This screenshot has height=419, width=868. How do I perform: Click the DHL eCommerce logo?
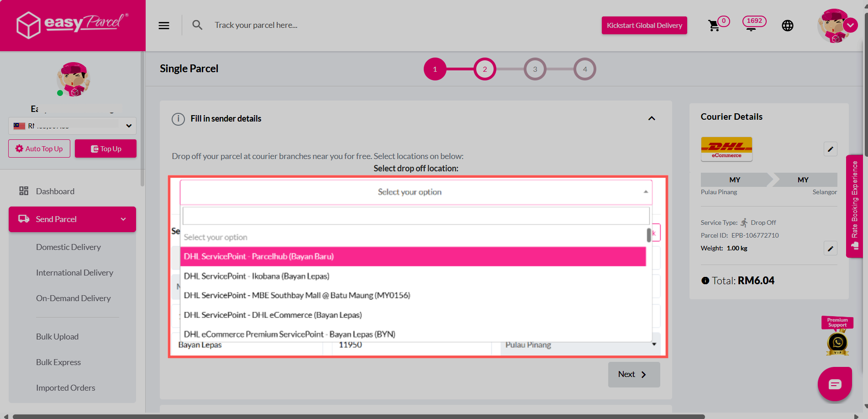coord(726,149)
